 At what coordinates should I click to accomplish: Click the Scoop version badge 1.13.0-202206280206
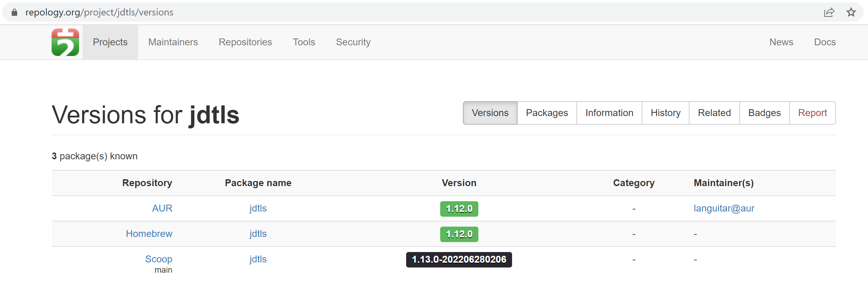[459, 260]
